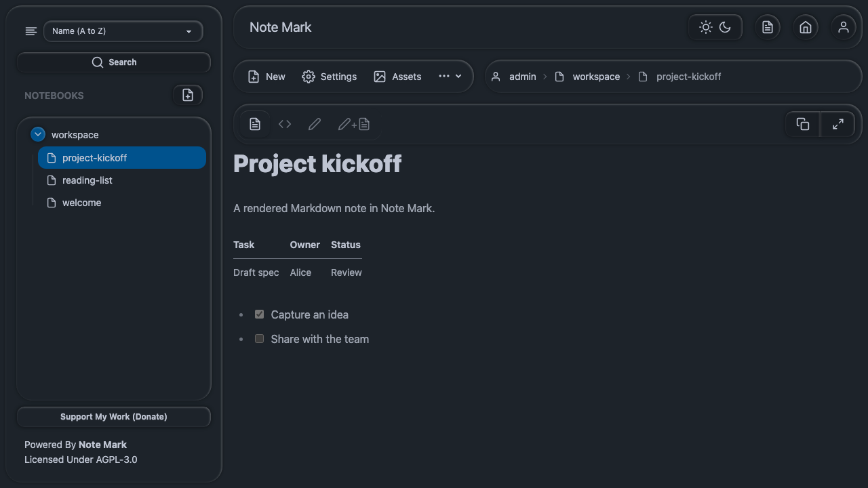
Task: Switch to plain source code view
Action: pos(285,124)
